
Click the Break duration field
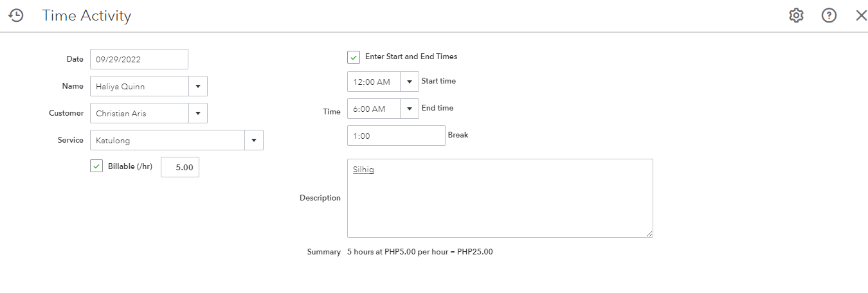click(396, 136)
